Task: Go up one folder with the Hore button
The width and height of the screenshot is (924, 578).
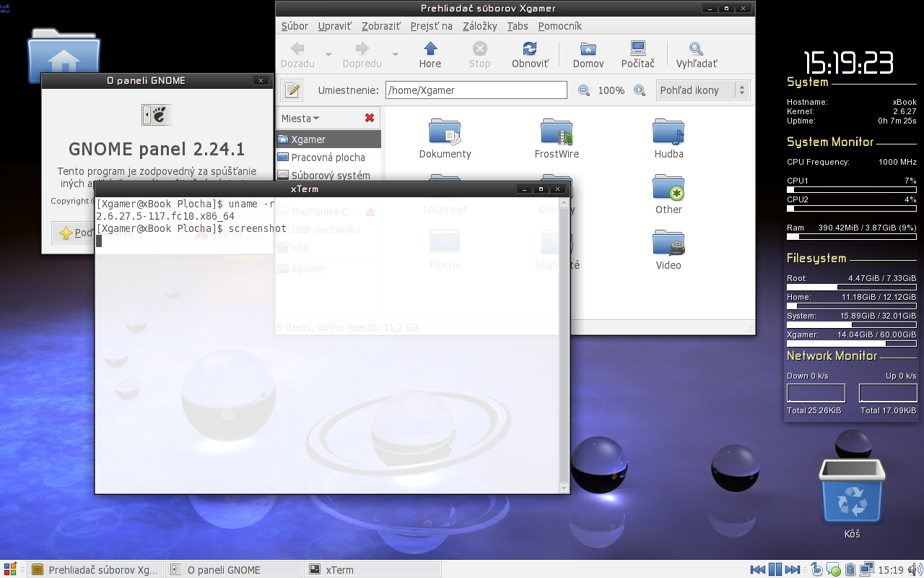Action: point(430,56)
